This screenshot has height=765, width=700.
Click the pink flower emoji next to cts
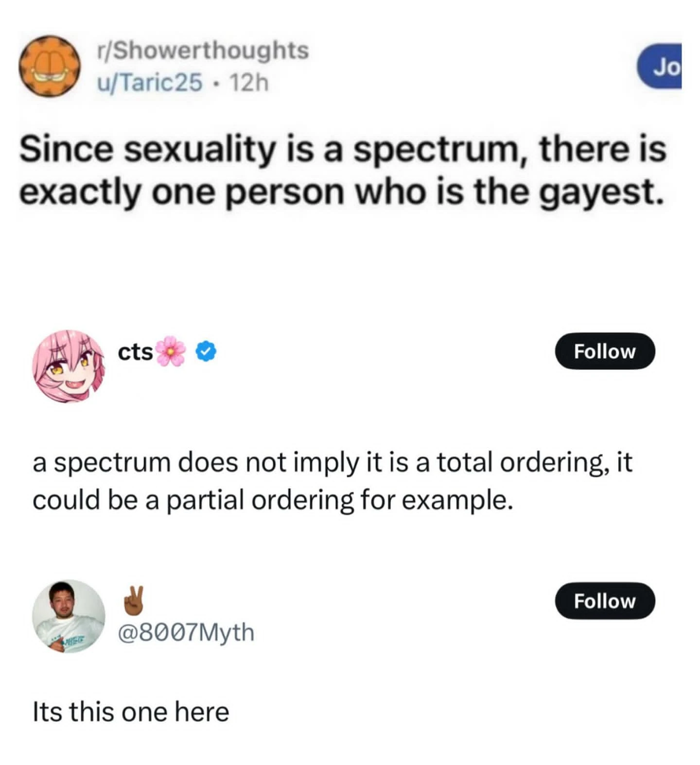point(171,351)
